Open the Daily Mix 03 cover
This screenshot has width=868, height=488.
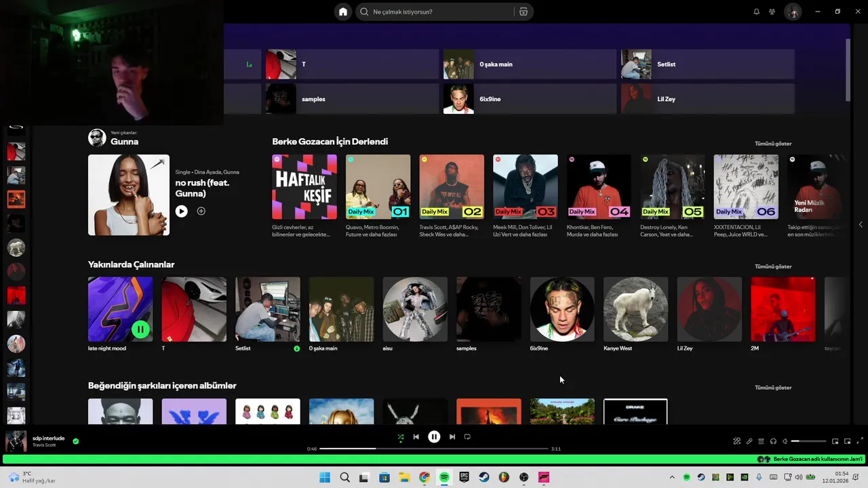tap(526, 187)
